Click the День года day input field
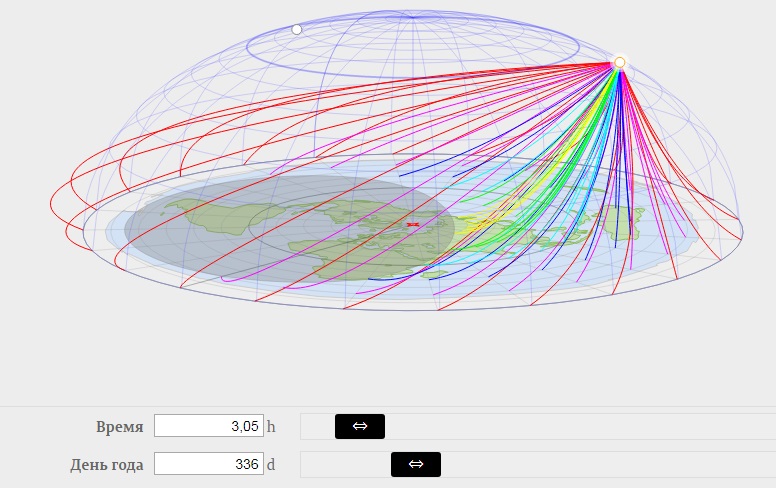776x488 pixels. [209, 464]
